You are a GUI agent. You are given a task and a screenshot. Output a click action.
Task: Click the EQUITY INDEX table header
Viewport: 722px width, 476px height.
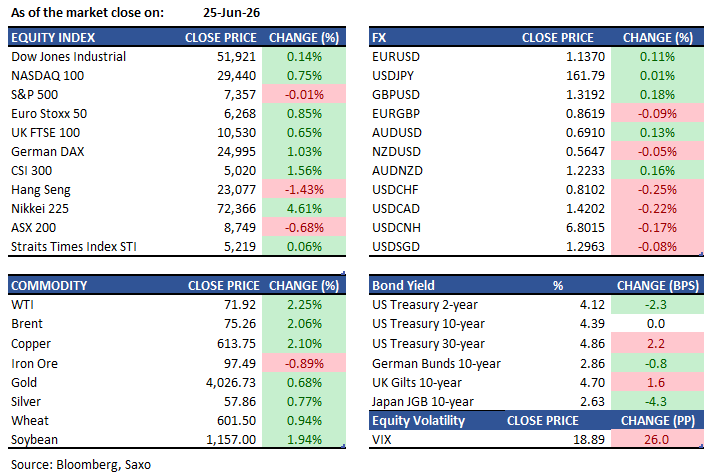click(53, 38)
